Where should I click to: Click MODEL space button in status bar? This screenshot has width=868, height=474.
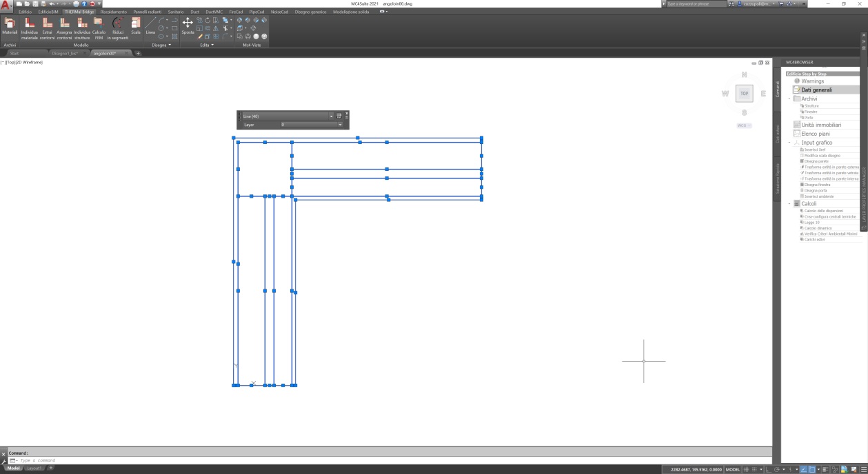732,469
